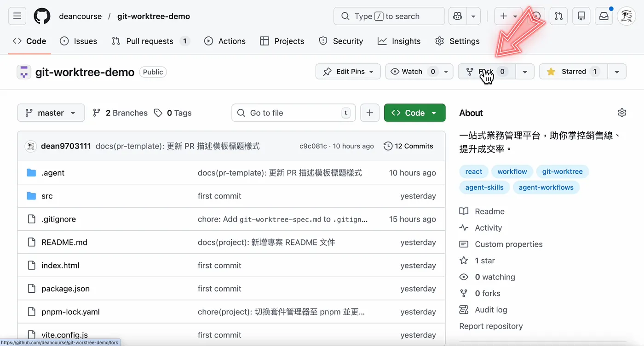The width and height of the screenshot is (644, 346).
Task: Unstar the repository with Starred button
Action: click(573, 72)
